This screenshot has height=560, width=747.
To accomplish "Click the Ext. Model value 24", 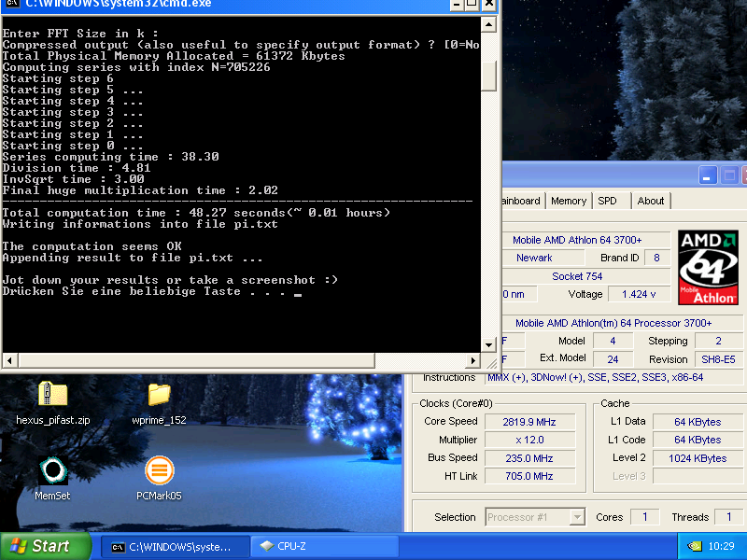I will pyautogui.click(x=613, y=359).
